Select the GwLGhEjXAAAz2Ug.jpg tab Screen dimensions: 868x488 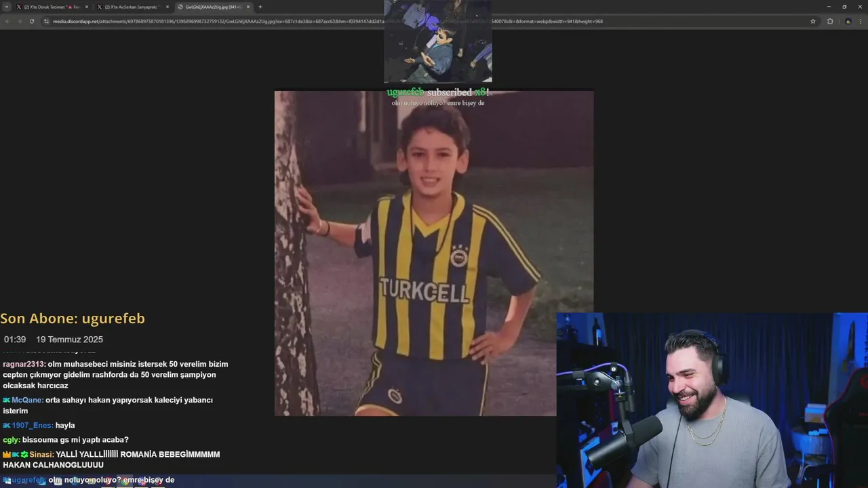click(214, 7)
